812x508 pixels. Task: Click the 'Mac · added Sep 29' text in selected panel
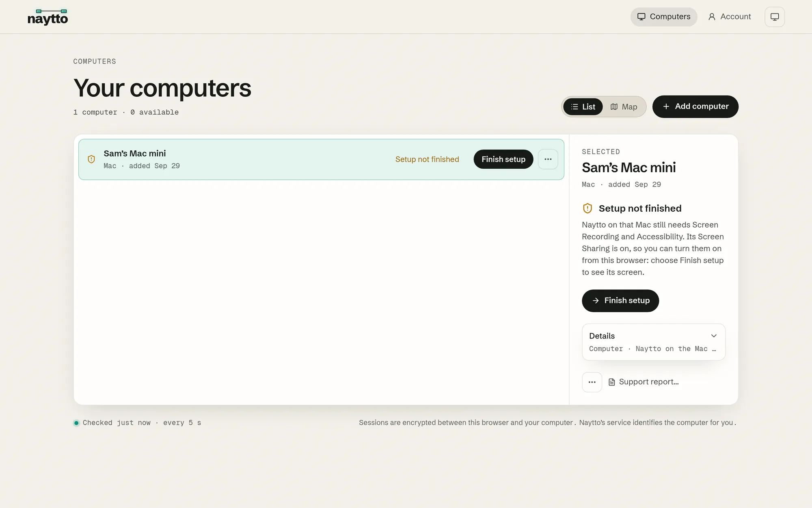[622, 185]
